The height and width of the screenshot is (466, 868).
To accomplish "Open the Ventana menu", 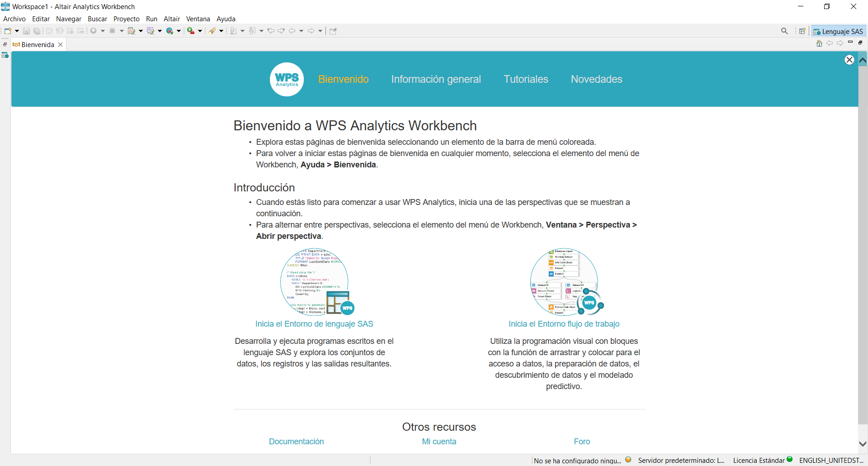I will 198,19.
